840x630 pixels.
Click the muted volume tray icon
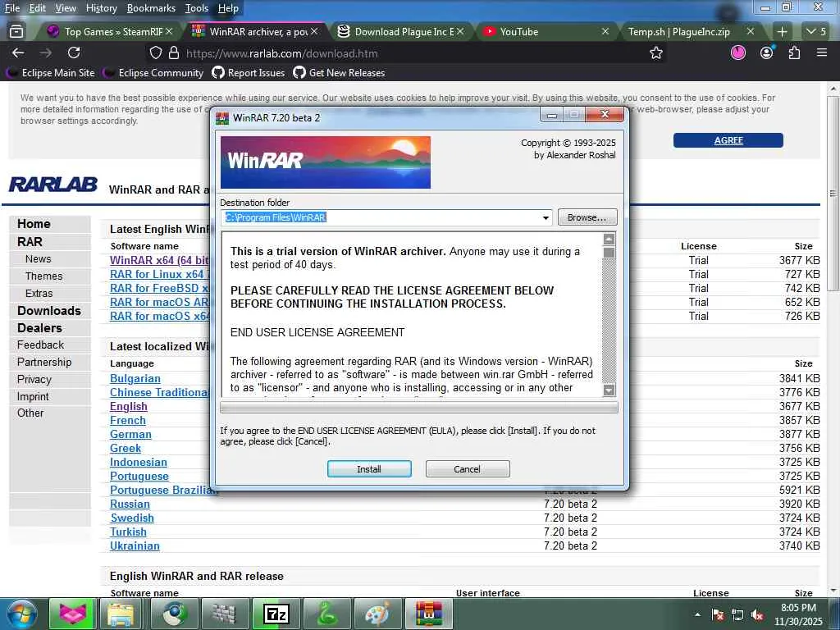pos(757,614)
